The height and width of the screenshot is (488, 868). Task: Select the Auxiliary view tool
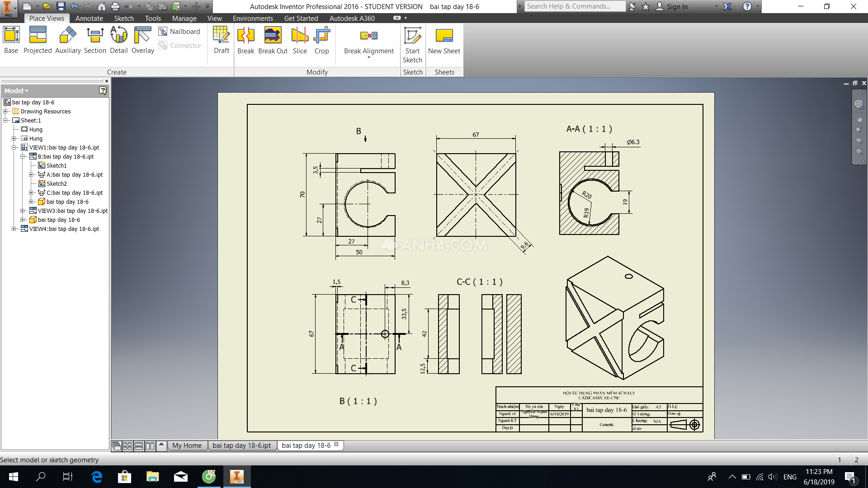click(68, 40)
